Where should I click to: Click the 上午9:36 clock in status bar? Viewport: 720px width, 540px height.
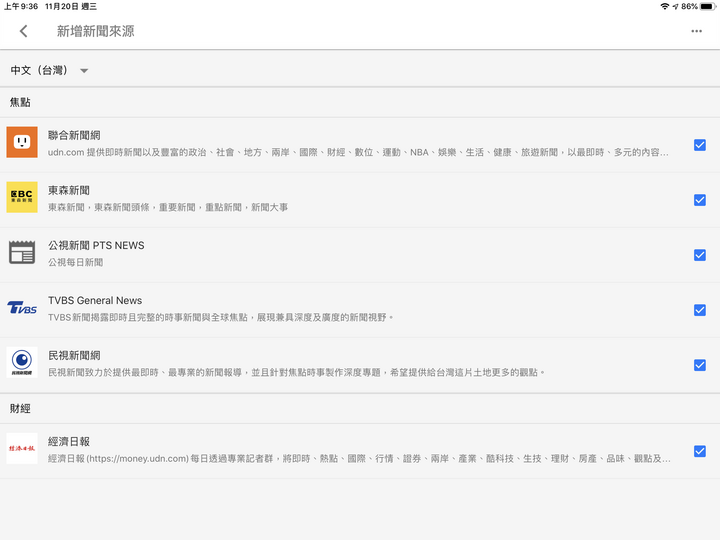[x=21, y=6]
